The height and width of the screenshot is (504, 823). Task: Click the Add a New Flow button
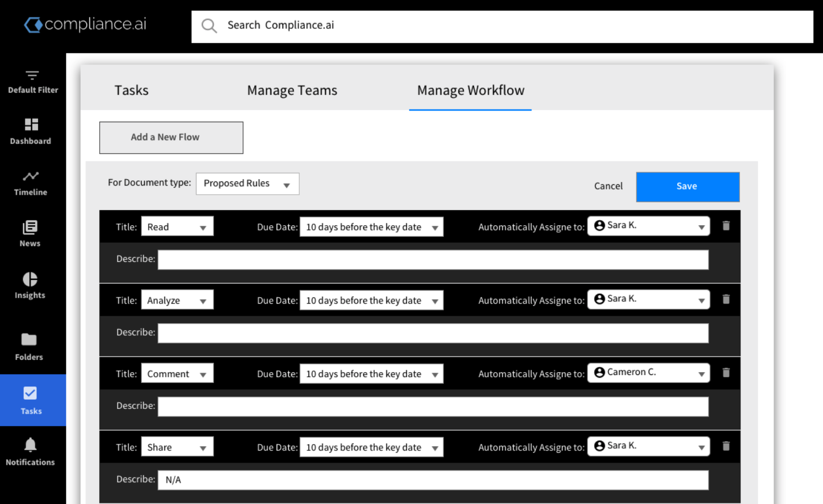pos(171,138)
